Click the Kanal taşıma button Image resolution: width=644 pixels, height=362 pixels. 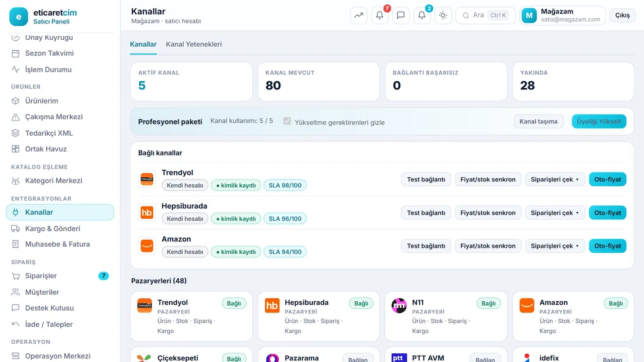539,122
